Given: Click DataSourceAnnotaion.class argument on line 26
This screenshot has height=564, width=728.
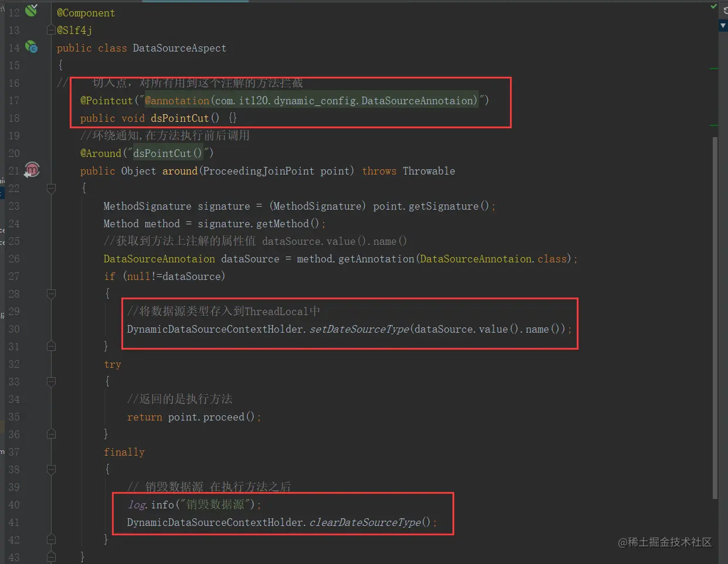Looking at the screenshot, I should pos(494,259).
